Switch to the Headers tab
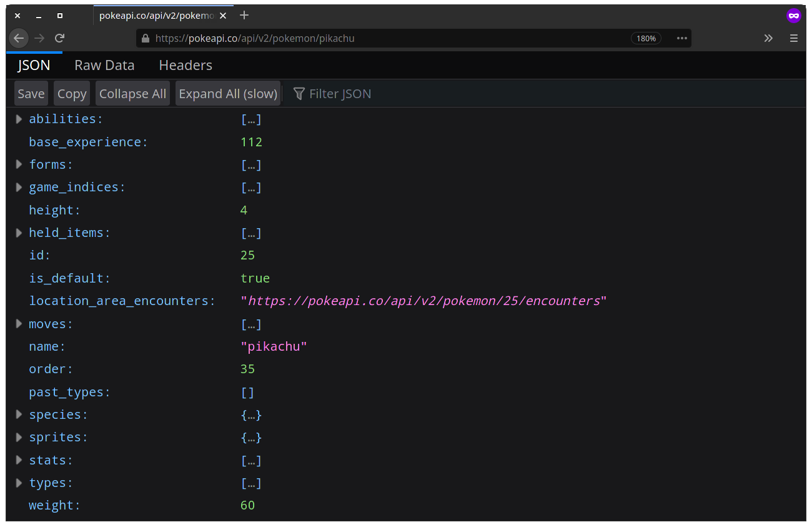The image size is (812, 527). pyautogui.click(x=186, y=65)
